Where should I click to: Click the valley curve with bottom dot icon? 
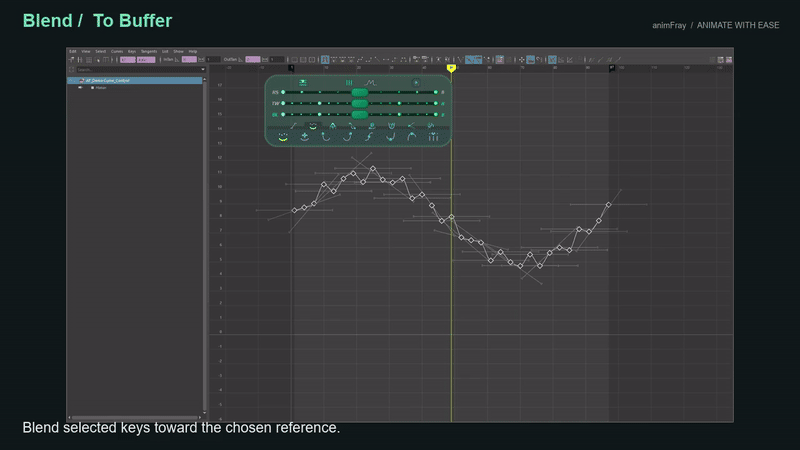tap(390, 137)
